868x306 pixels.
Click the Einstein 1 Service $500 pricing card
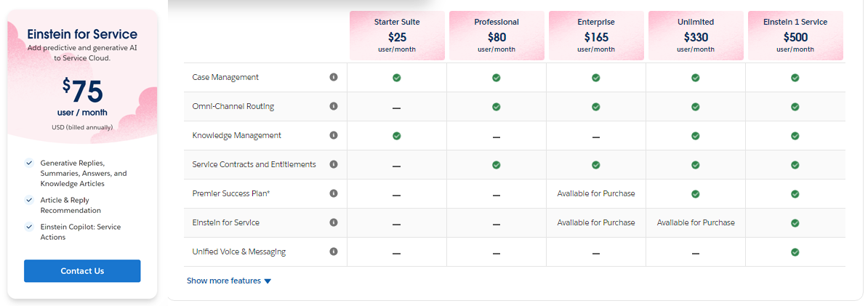tap(795, 36)
